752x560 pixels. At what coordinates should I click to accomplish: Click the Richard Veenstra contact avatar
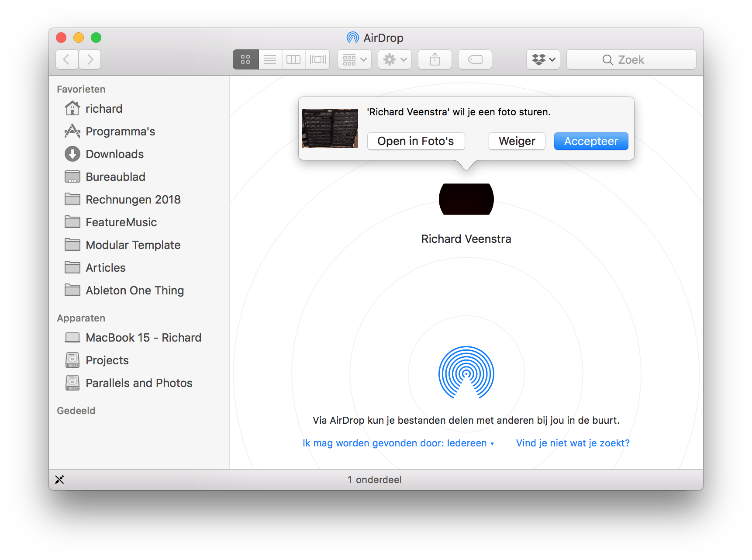466,199
